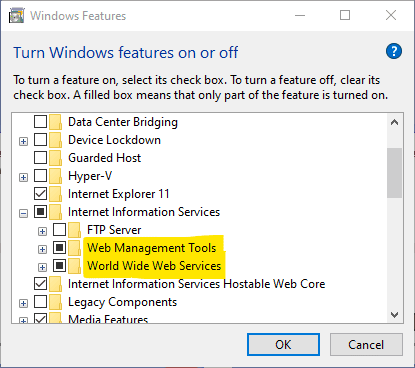Click the Hyper-V folder icon
The height and width of the screenshot is (368, 415).
pyautogui.click(x=56, y=176)
